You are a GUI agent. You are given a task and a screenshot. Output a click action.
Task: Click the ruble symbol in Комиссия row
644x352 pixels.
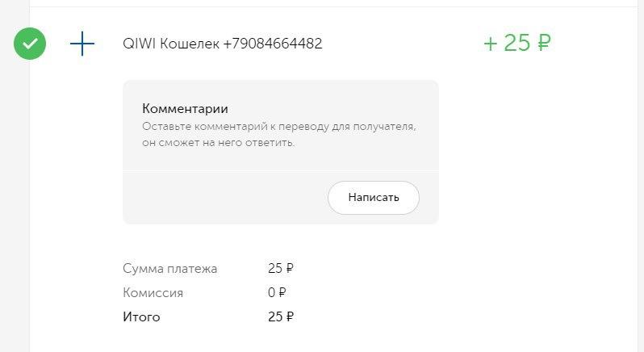click(x=282, y=292)
